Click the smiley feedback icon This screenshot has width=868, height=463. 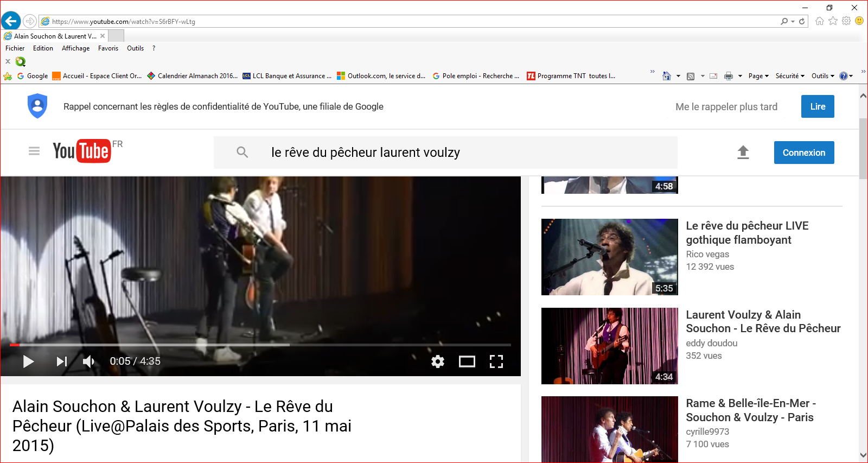click(x=859, y=21)
